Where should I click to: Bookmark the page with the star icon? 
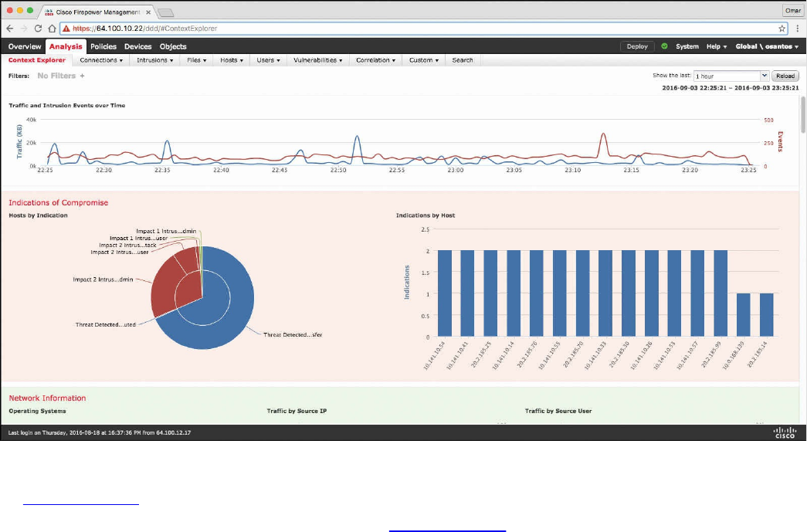point(782,29)
